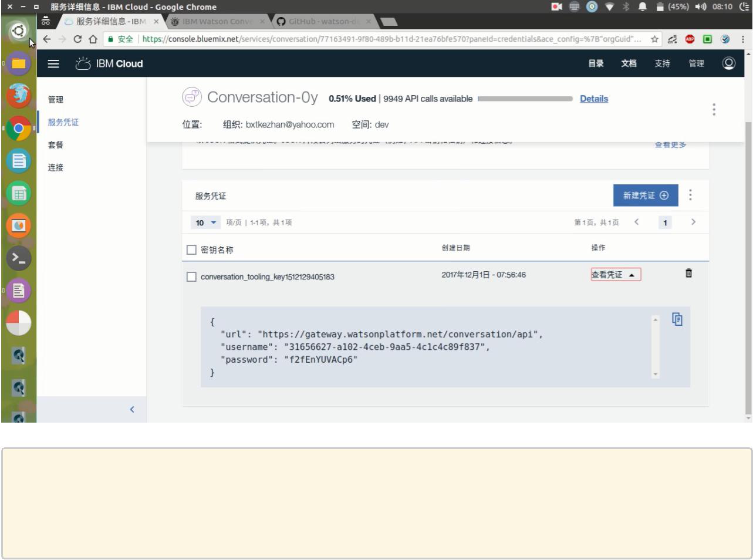Go to the next credentials page
Image resolution: width=753 pixels, height=560 pixels.
pos(693,222)
